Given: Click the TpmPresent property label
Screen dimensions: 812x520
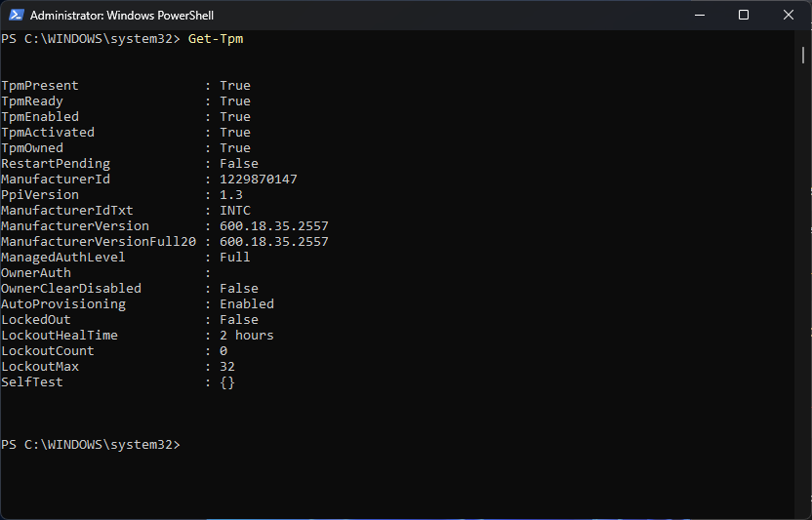Looking at the screenshot, I should pos(40,86).
